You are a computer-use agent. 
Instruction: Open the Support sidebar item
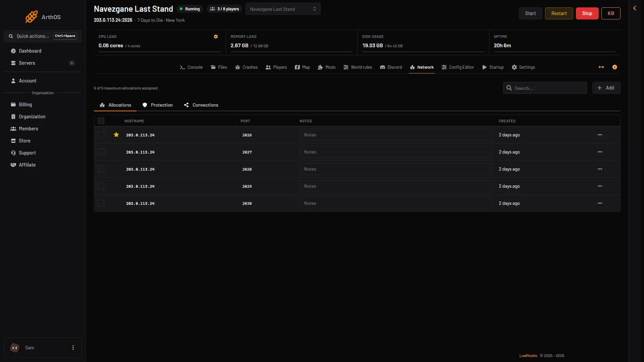pyautogui.click(x=43, y=153)
